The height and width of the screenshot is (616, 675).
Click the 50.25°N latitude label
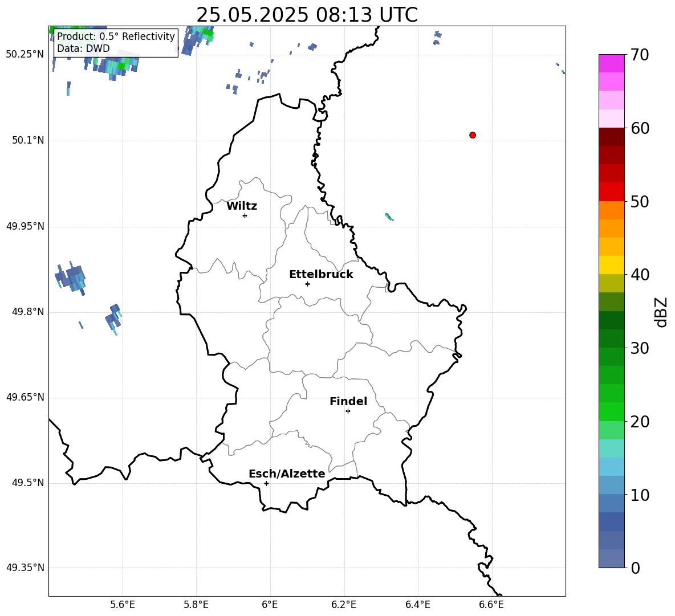point(25,55)
